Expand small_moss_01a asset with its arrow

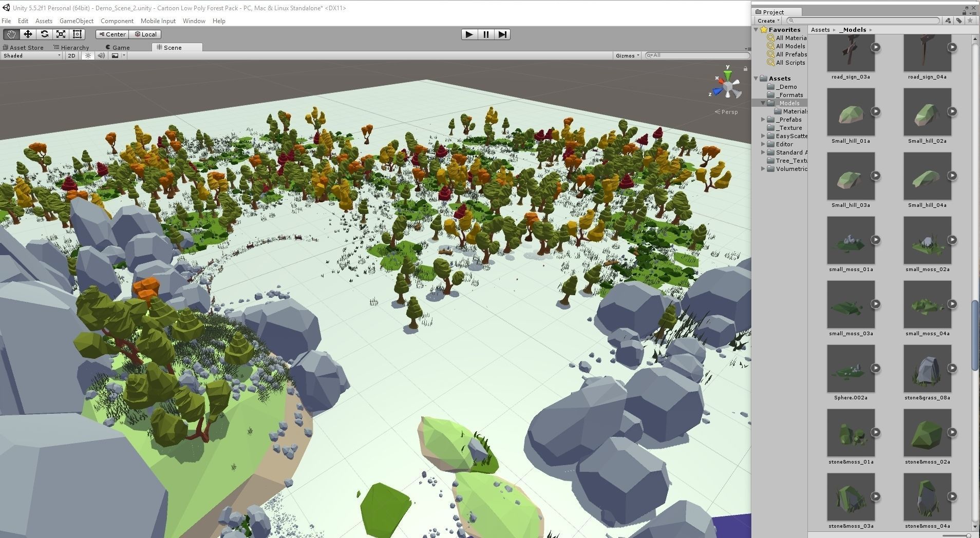(876, 240)
